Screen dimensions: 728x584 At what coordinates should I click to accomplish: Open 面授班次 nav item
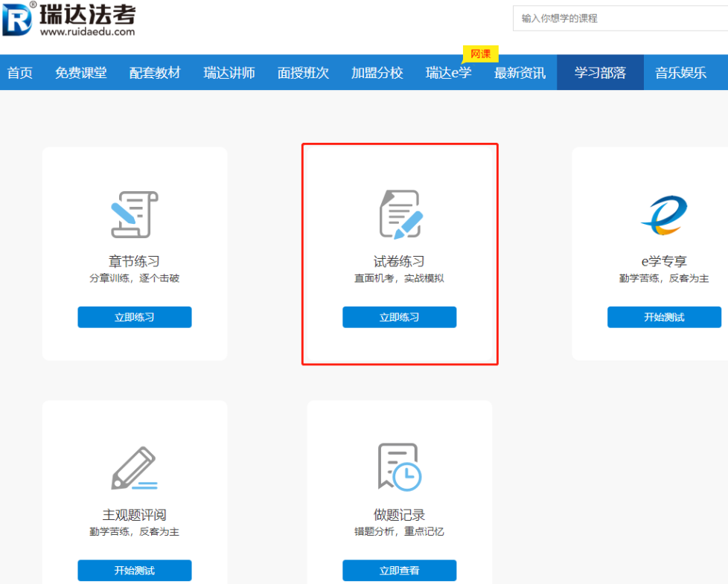(303, 73)
